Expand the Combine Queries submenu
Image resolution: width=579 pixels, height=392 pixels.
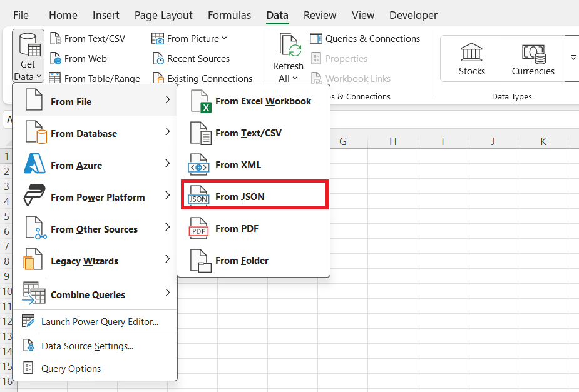click(x=95, y=294)
